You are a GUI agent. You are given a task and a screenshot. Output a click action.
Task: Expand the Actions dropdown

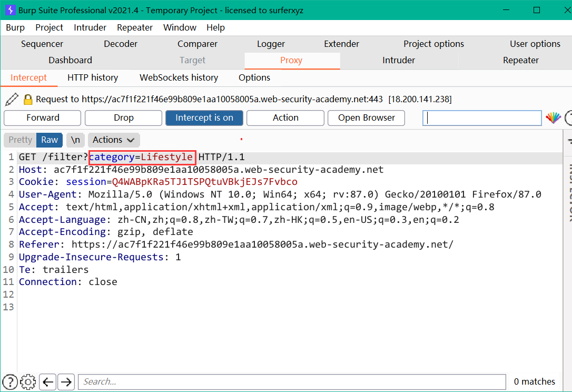(113, 140)
